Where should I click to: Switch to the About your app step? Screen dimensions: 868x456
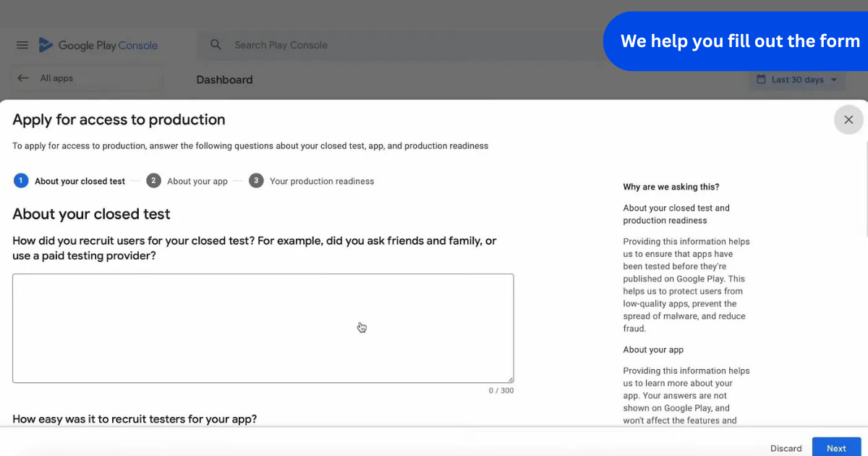tap(197, 180)
